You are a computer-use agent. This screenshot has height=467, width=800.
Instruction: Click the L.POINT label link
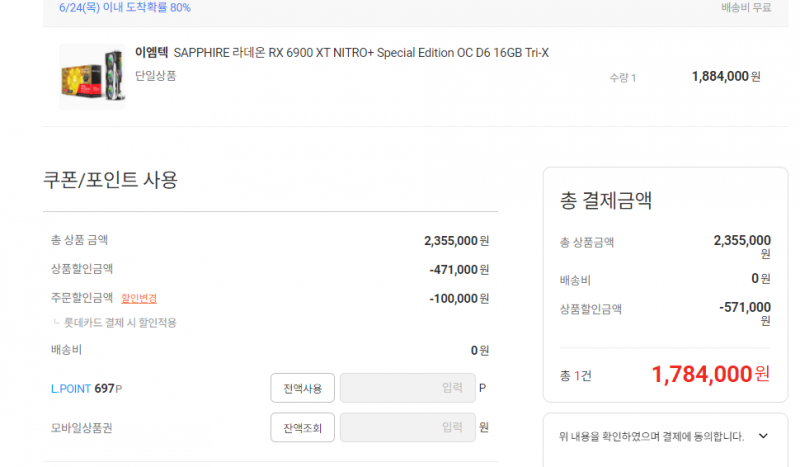pyautogui.click(x=71, y=389)
